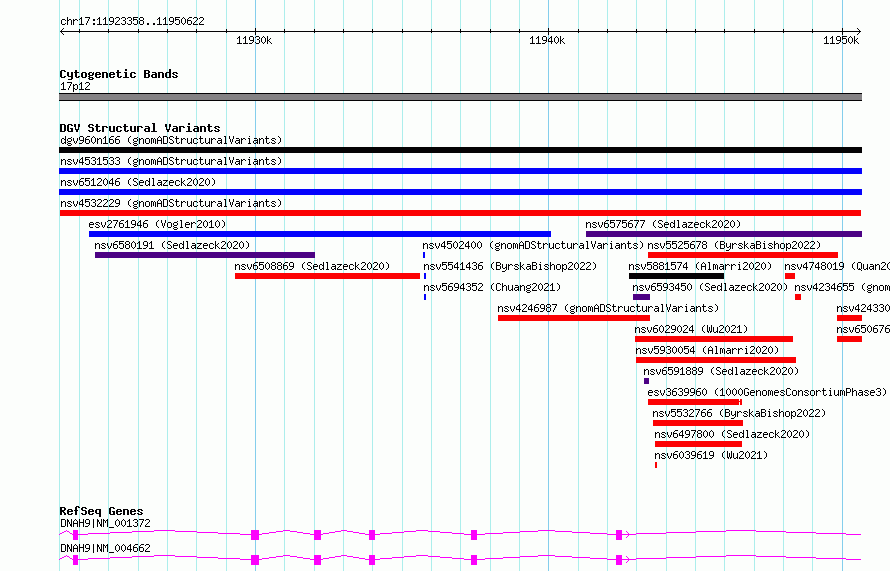Screen dimensions: 890x571
Task: Click the DGV Structural Variants track title
Action: click(x=140, y=128)
